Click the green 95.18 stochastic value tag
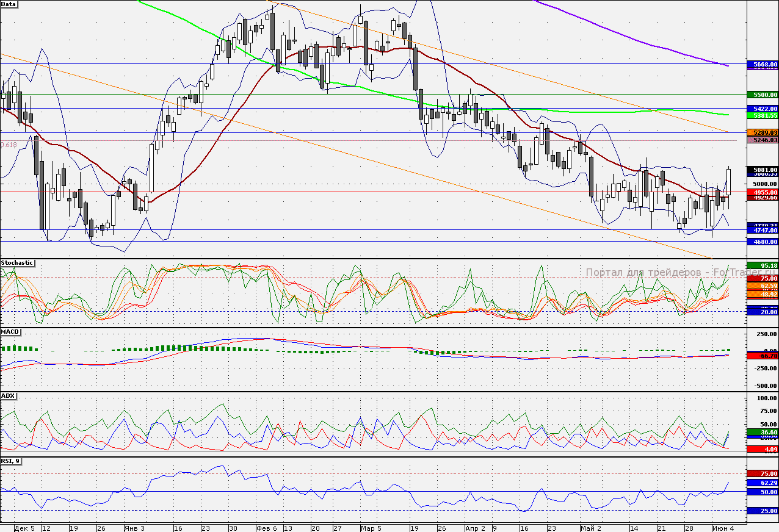This screenshot has height=532, width=779. coord(762,266)
